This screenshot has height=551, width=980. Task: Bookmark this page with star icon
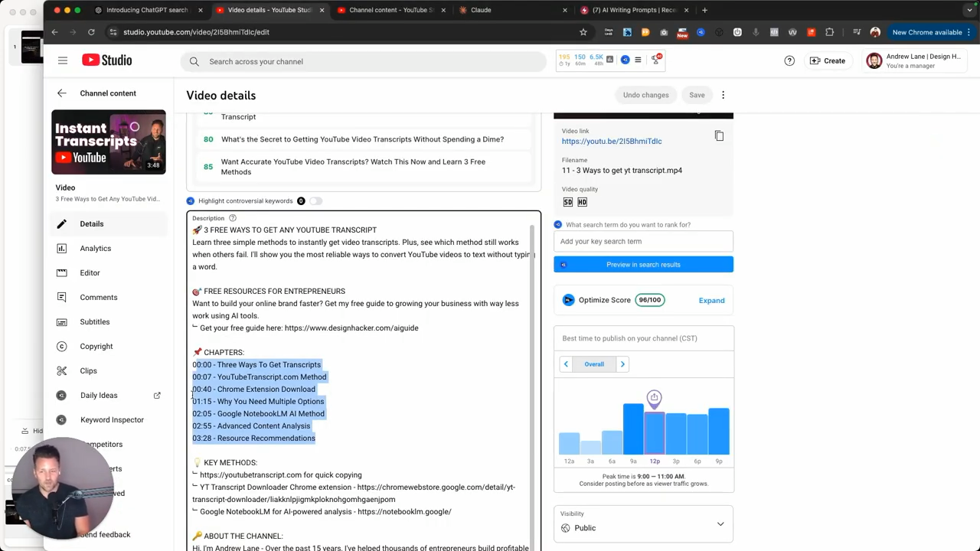click(583, 32)
